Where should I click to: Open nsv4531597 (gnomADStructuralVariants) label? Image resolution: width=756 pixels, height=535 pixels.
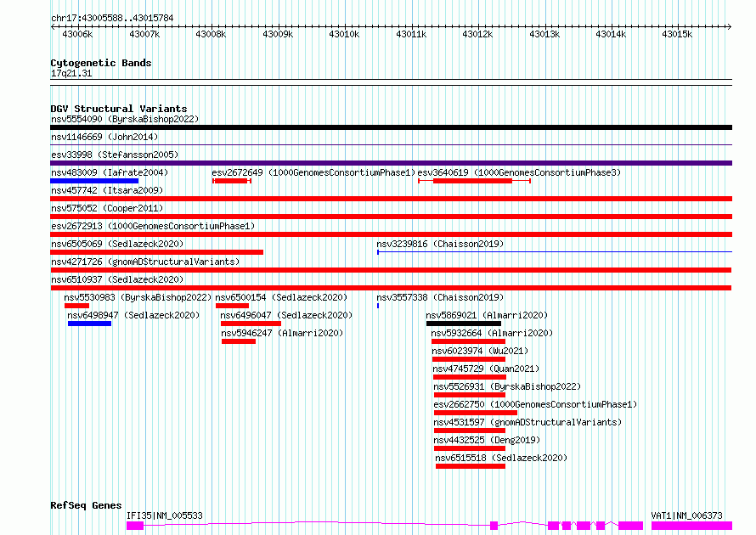(528, 422)
